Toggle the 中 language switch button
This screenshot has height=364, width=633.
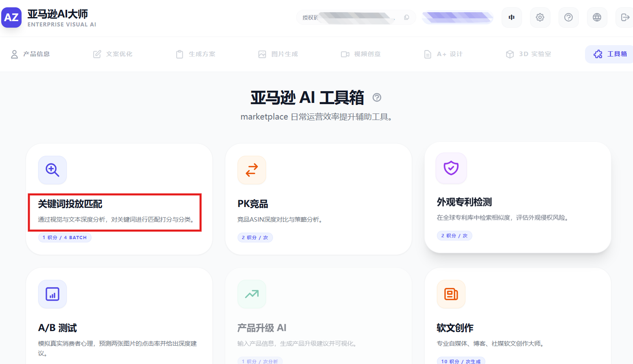click(x=511, y=17)
